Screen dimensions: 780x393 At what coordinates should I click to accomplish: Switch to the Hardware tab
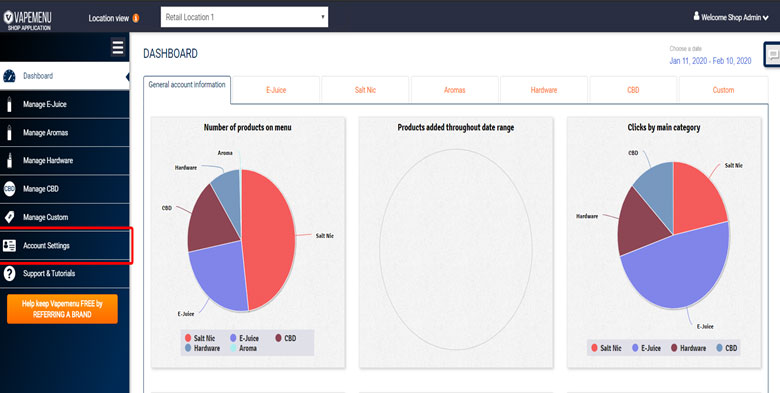coord(544,90)
